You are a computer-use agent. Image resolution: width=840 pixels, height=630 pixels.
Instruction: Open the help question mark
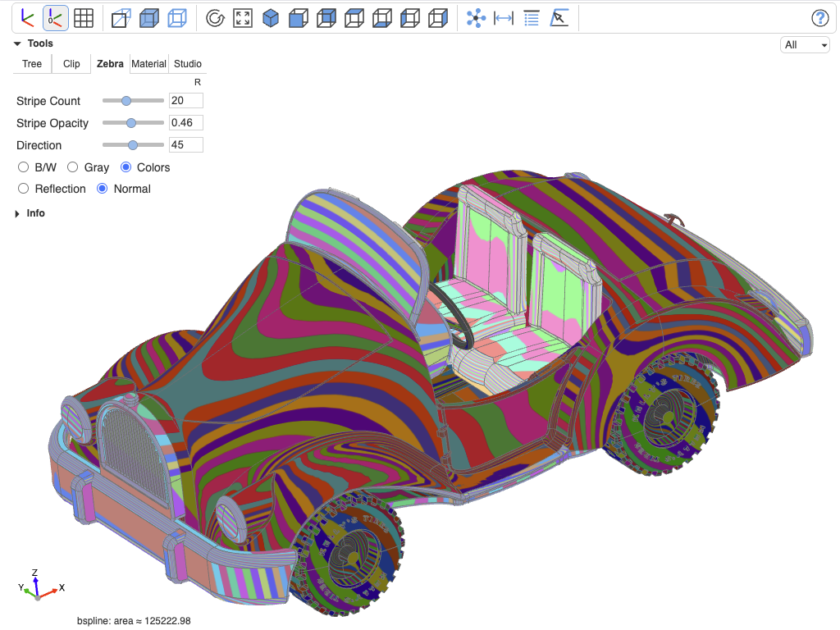819,18
